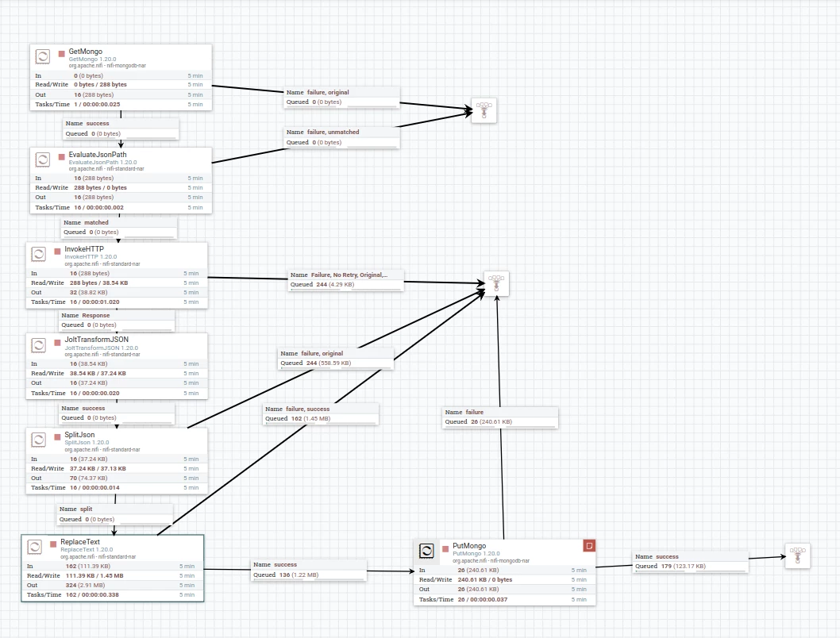The width and height of the screenshot is (840, 638).
Task: Click PutMongo's Tasks/Time value 26 / 00:00:00.037
Action: (x=483, y=599)
